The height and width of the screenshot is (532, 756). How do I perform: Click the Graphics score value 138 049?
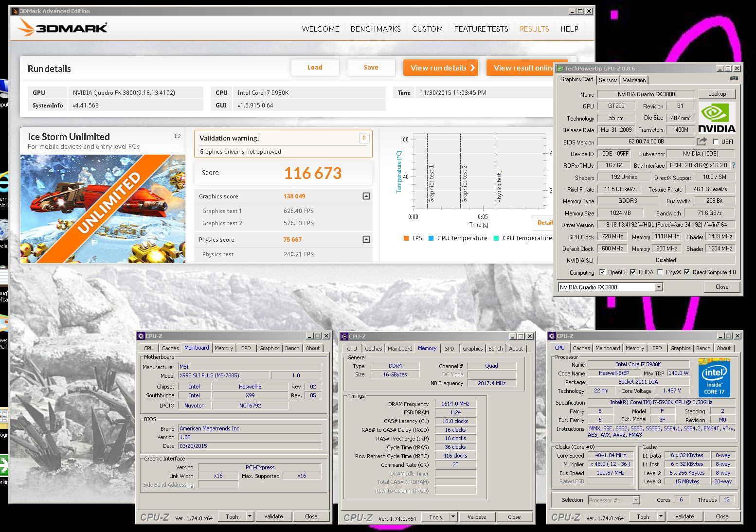coord(294,196)
